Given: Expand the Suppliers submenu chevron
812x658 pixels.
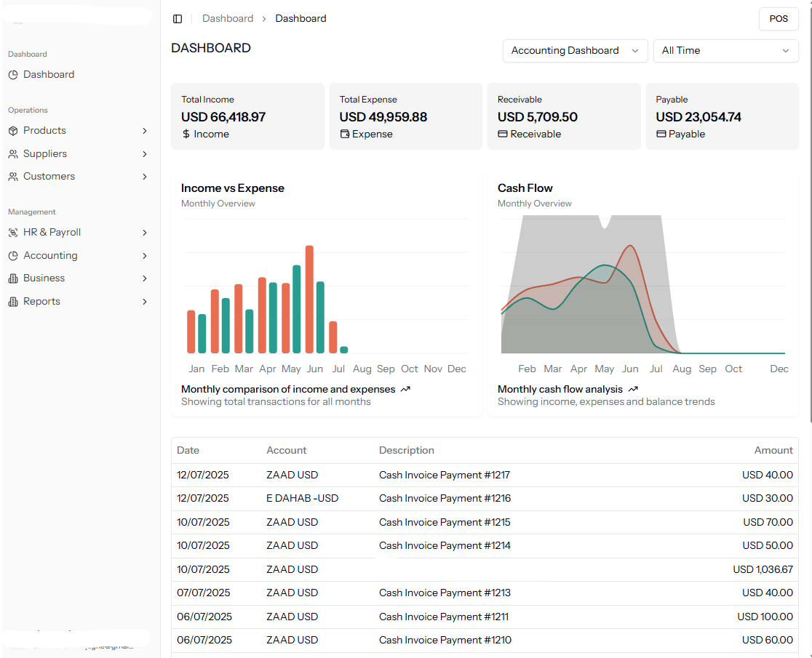Looking at the screenshot, I should coord(145,154).
